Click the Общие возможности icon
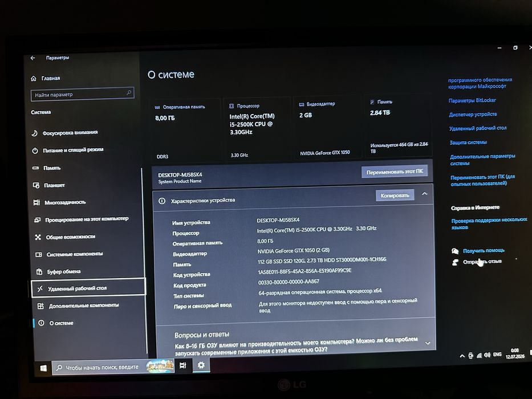 click(38, 237)
